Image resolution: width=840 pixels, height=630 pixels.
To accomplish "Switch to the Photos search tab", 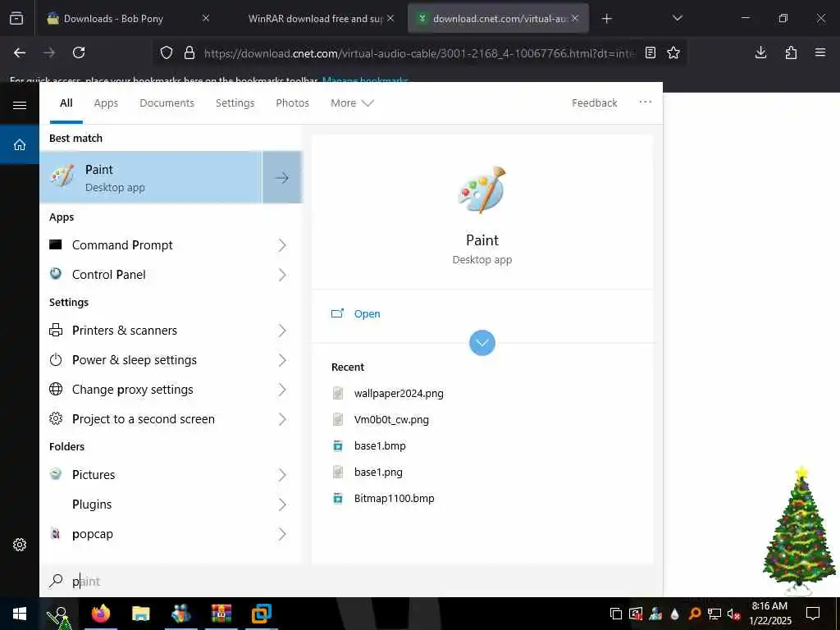I will point(292,103).
